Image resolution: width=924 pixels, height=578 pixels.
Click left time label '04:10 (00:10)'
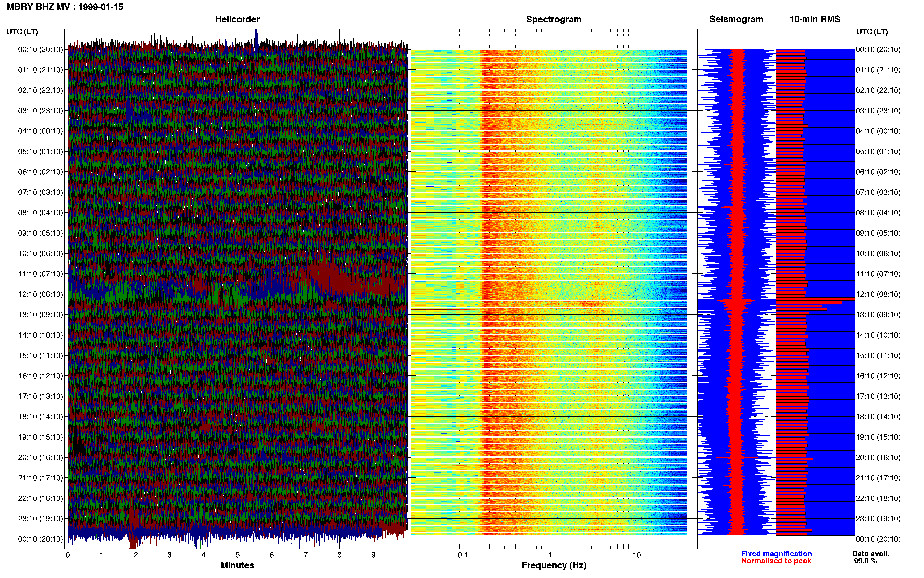click(41, 131)
